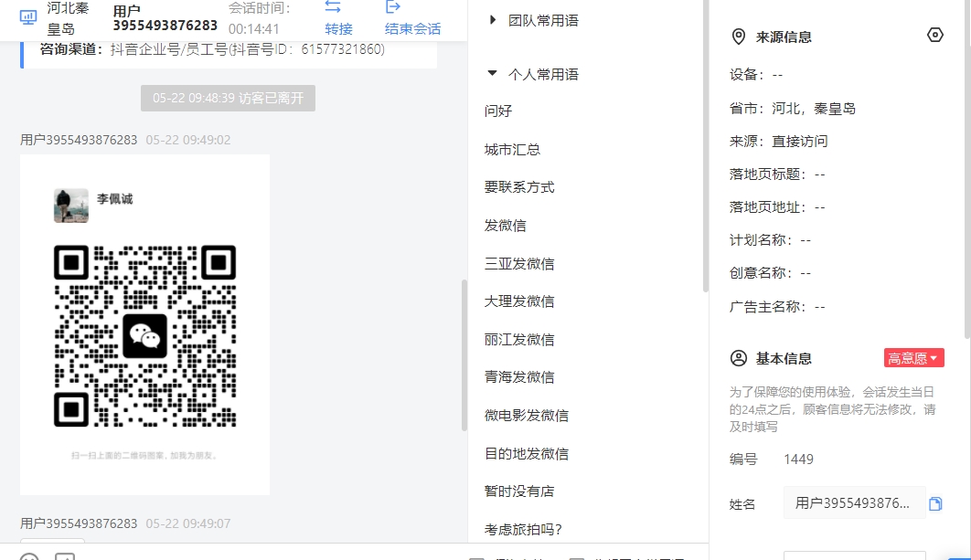Click the location pin icon beside 来源信息
This screenshot has width=971, height=560.
(738, 37)
